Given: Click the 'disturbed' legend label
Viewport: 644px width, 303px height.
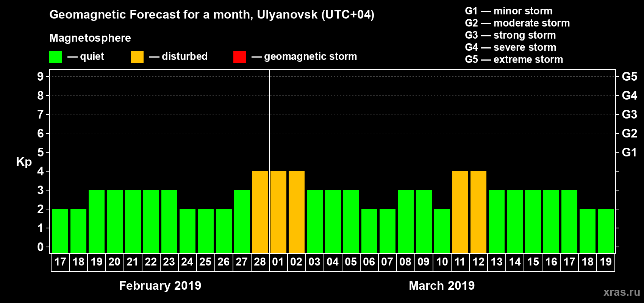Looking at the screenshot, I should tap(184, 56).
